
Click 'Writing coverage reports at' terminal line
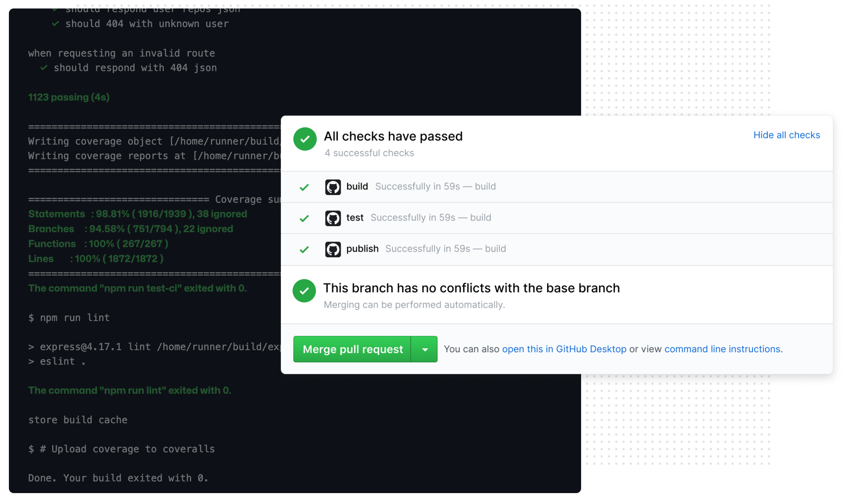[x=154, y=156]
